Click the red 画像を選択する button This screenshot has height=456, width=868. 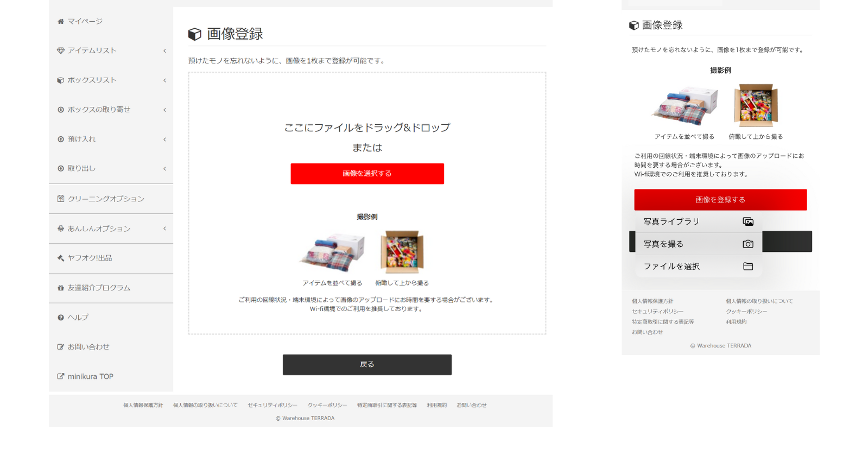[x=368, y=174]
